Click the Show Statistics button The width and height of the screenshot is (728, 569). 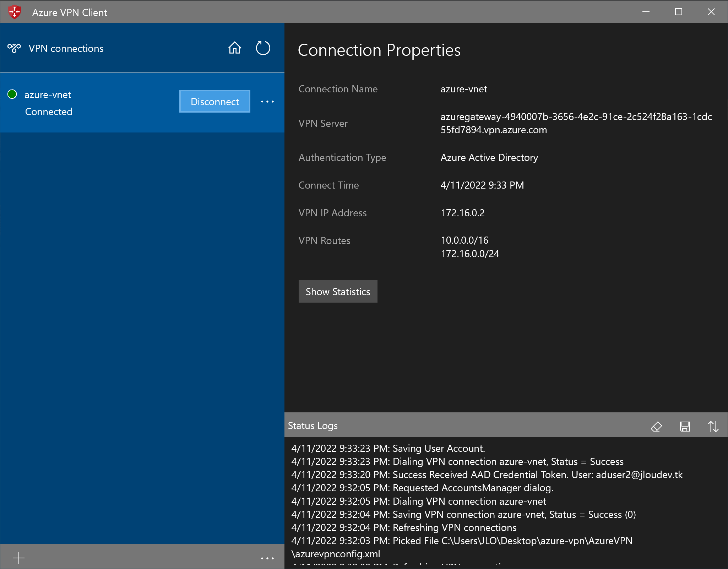point(338,292)
